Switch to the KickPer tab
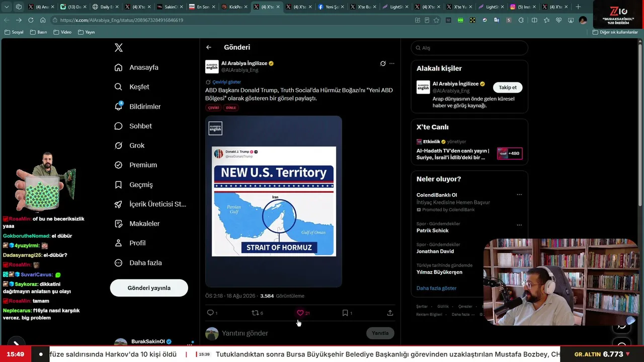The image size is (644, 362). (234, 7)
